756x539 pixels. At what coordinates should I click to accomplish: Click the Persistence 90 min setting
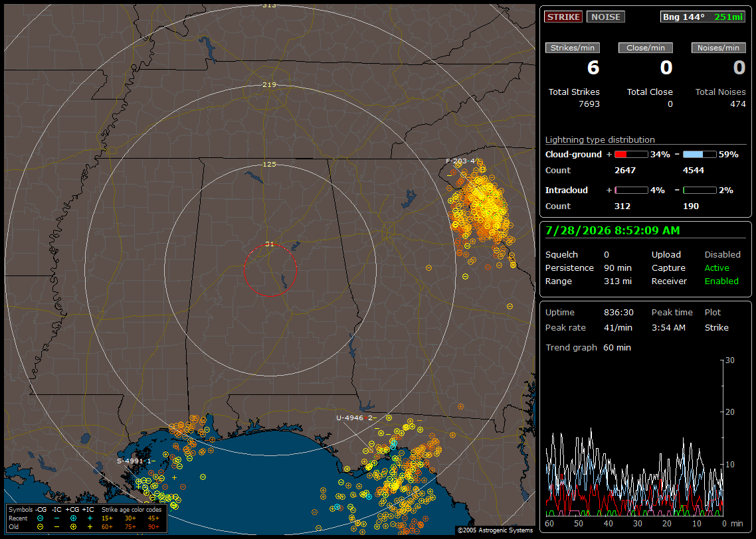click(588, 268)
